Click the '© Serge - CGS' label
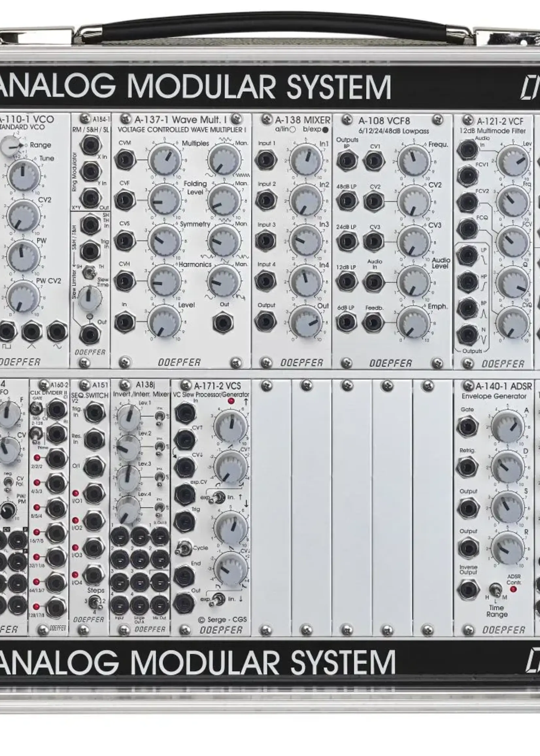The image size is (540, 756). coord(222,619)
